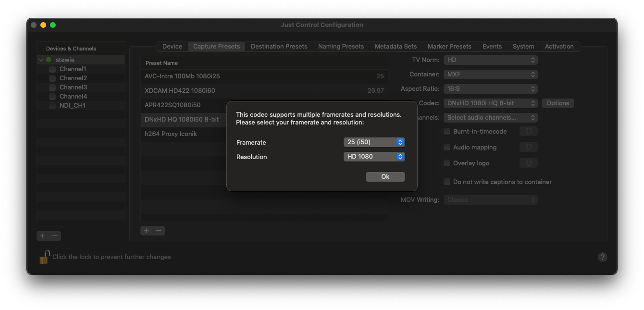Select the NDI_CH1 label in the tree
Screen dimensions: 644x310
click(73, 106)
